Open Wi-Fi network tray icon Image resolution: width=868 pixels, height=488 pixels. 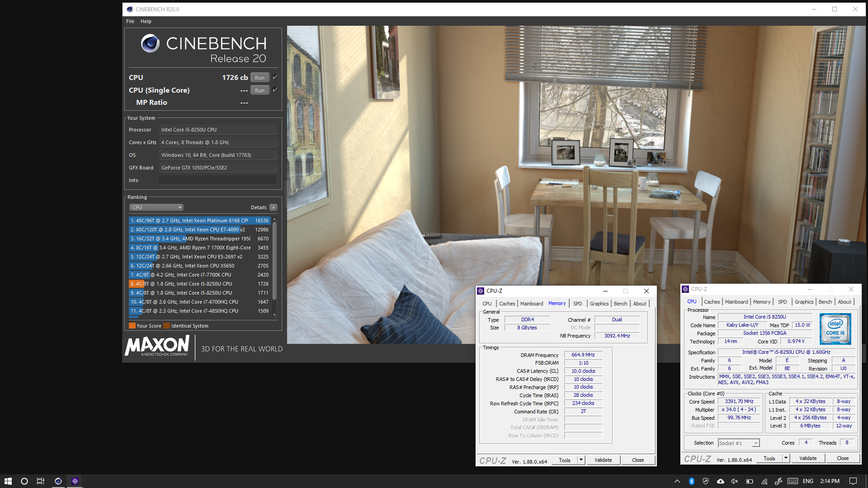click(x=764, y=481)
